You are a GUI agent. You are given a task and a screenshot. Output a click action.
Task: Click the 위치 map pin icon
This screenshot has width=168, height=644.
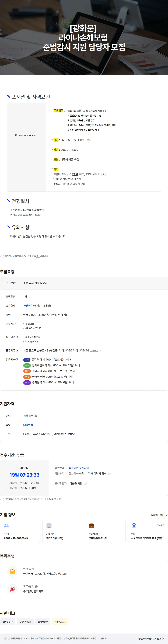tap(134, 525)
